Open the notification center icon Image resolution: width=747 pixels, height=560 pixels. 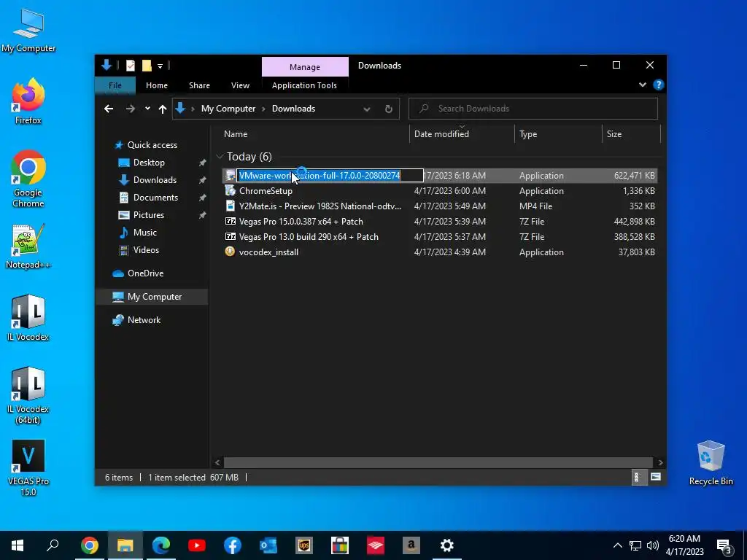[x=724, y=545]
